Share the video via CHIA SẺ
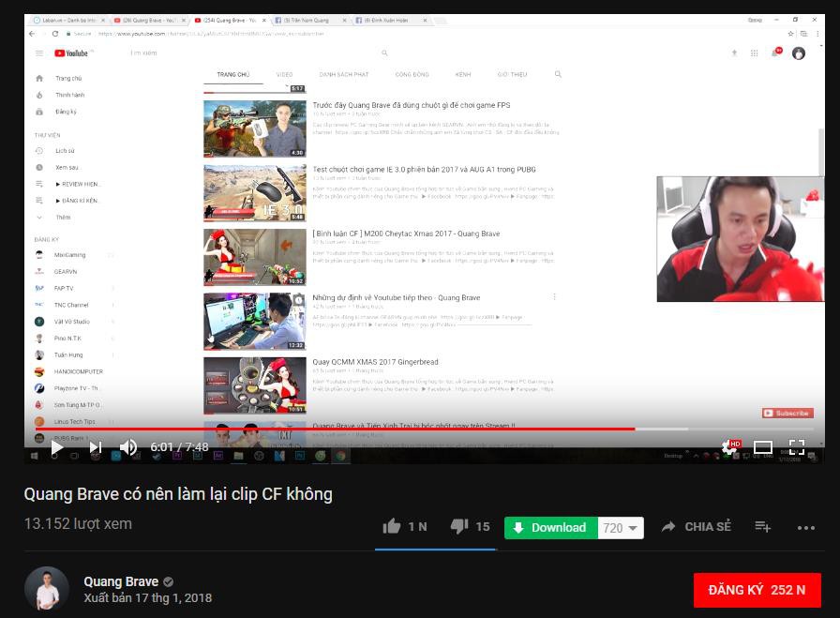The width and height of the screenshot is (840, 618). coord(696,527)
